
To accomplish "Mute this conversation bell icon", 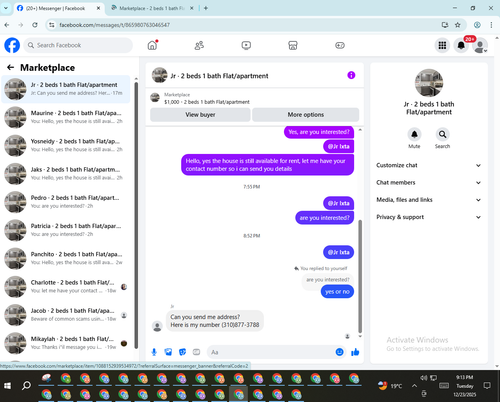I will (414, 134).
